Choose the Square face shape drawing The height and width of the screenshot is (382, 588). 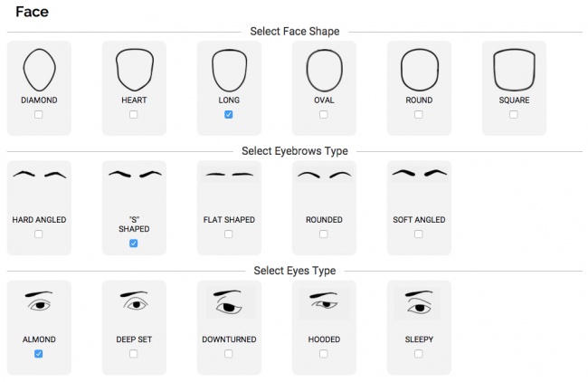(513, 69)
